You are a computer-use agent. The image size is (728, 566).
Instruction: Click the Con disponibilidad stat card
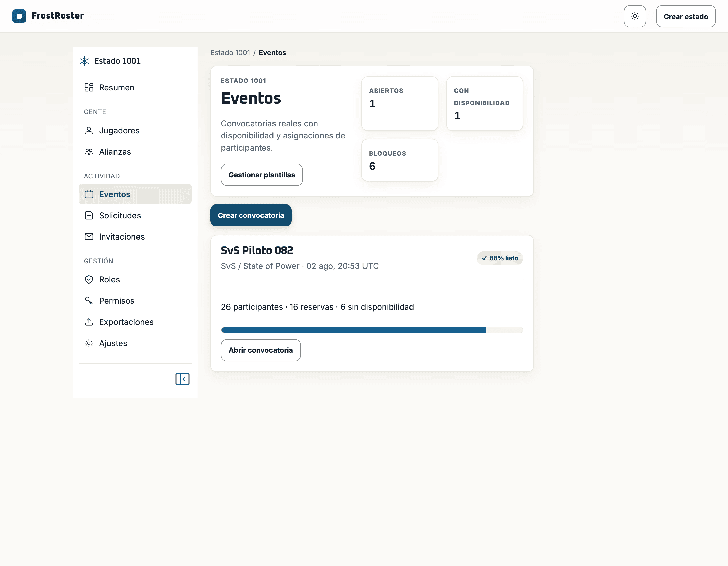coord(484,104)
